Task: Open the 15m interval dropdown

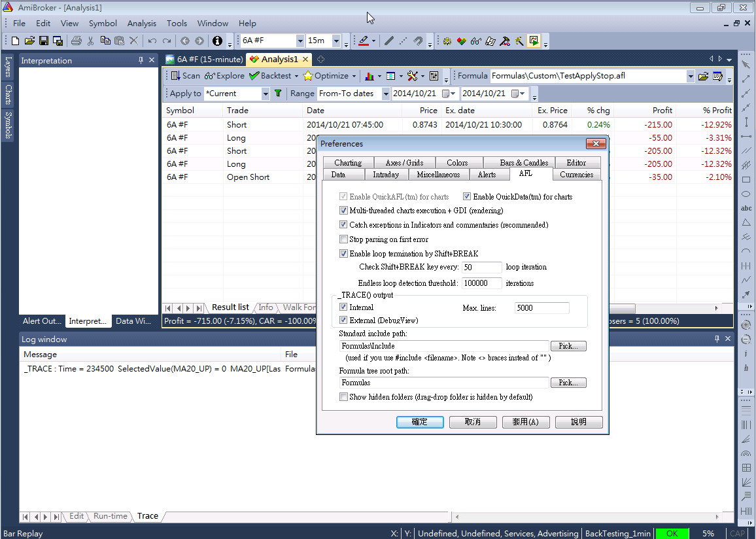Action: tap(337, 41)
